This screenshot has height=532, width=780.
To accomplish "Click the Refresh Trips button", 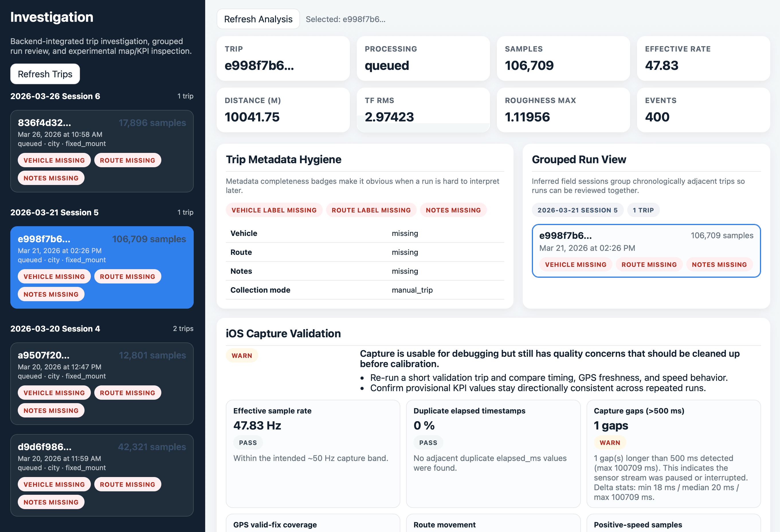I will (x=45, y=74).
